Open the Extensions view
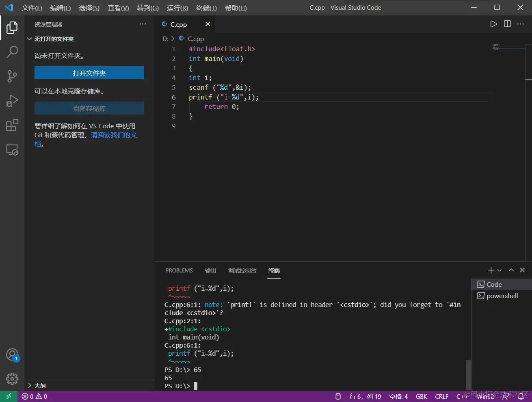Viewport: 532px width, 402px height. pos(12,125)
